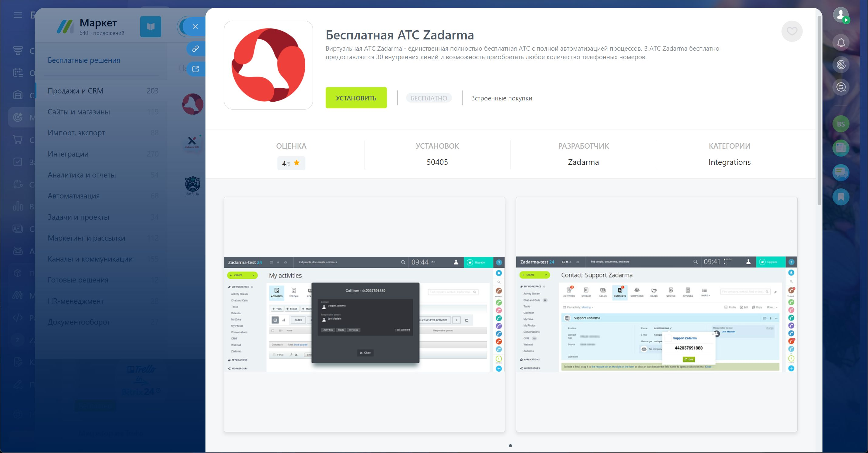Open notifications bell icon

coord(841,43)
